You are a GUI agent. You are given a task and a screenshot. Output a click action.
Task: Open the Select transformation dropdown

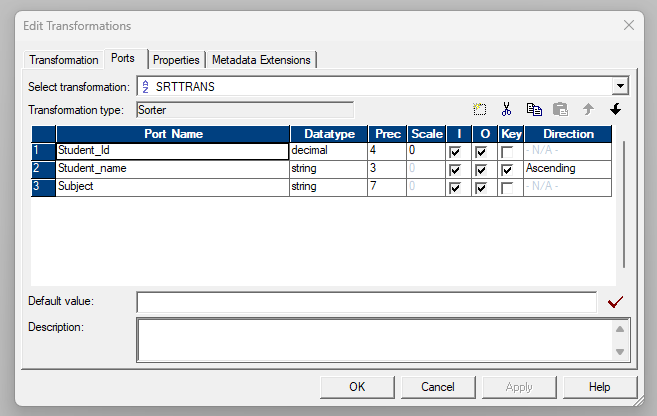tap(620, 87)
